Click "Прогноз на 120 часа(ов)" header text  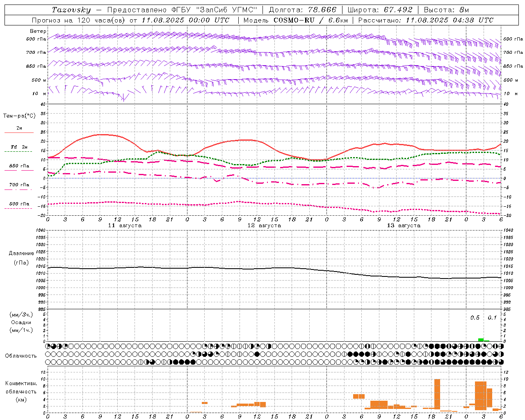(x=79, y=20)
